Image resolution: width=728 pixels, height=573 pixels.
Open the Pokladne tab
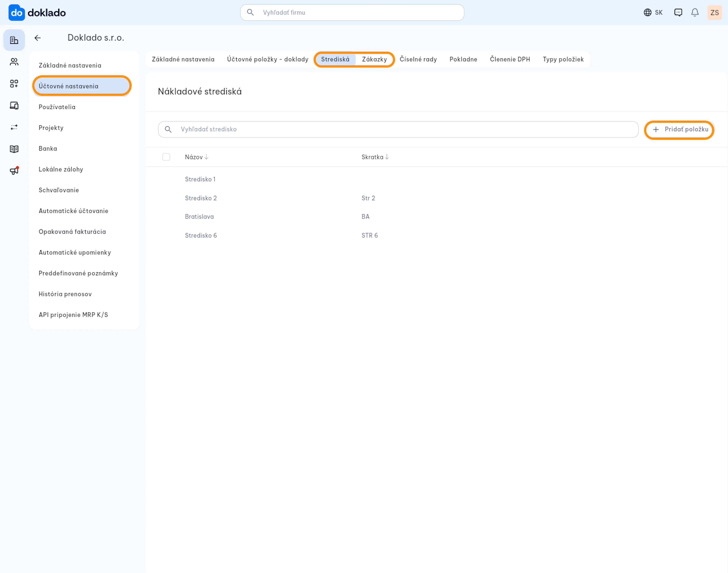(x=463, y=59)
